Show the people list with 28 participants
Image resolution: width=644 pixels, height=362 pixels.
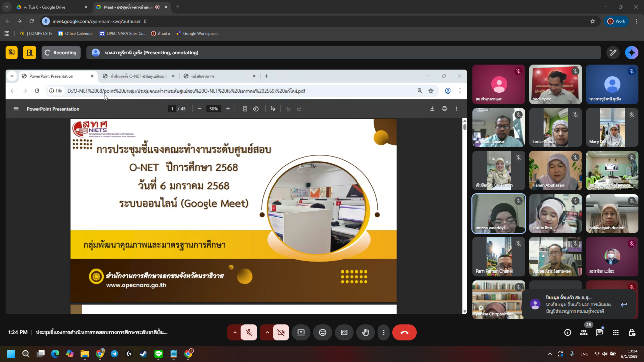tap(584, 332)
